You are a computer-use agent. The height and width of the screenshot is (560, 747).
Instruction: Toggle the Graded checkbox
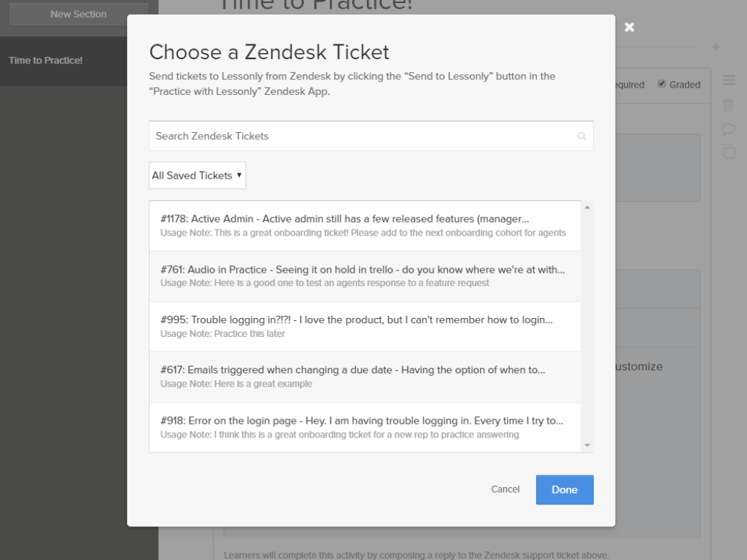pyautogui.click(x=662, y=84)
